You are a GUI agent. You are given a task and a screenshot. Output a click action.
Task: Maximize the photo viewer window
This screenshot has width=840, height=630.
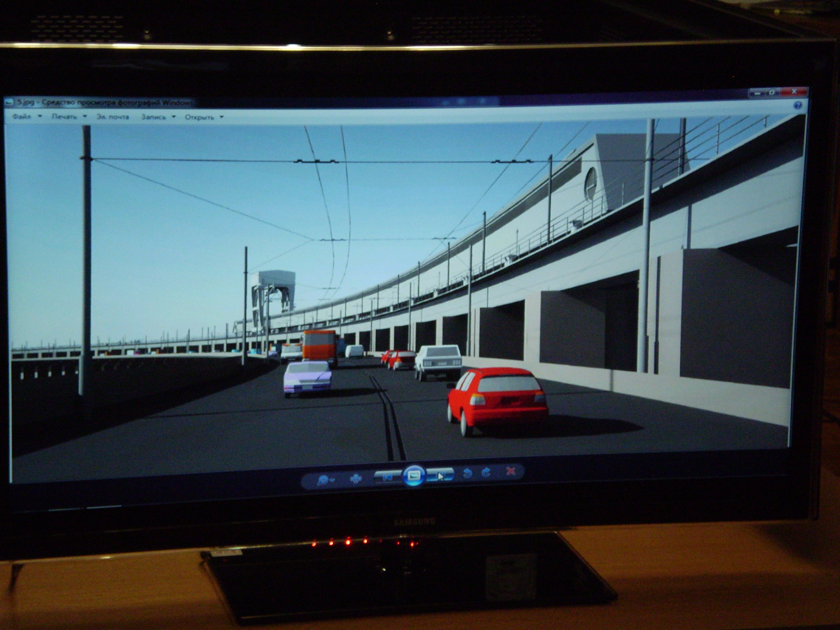point(773,92)
